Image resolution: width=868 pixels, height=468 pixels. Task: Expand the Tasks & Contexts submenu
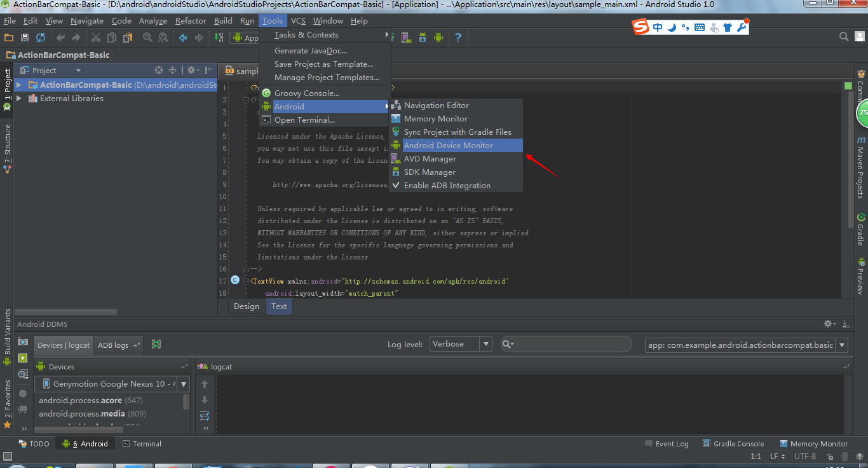tap(325, 35)
